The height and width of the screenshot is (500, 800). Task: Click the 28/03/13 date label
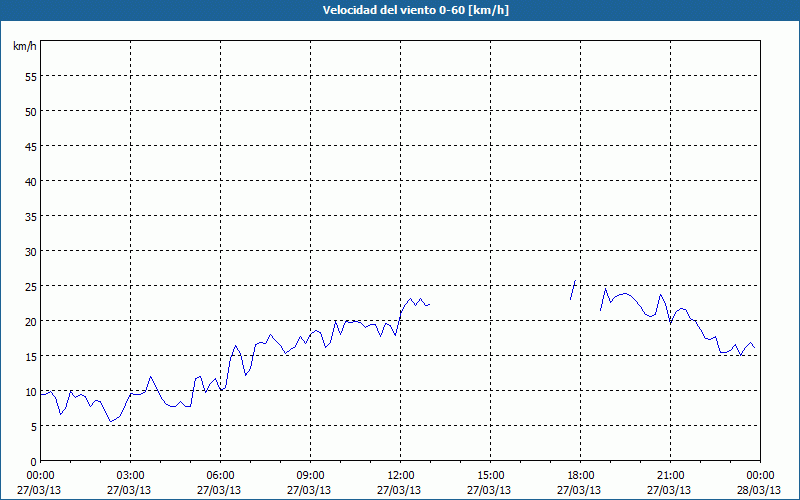pyautogui.click(x=759, y=490)
